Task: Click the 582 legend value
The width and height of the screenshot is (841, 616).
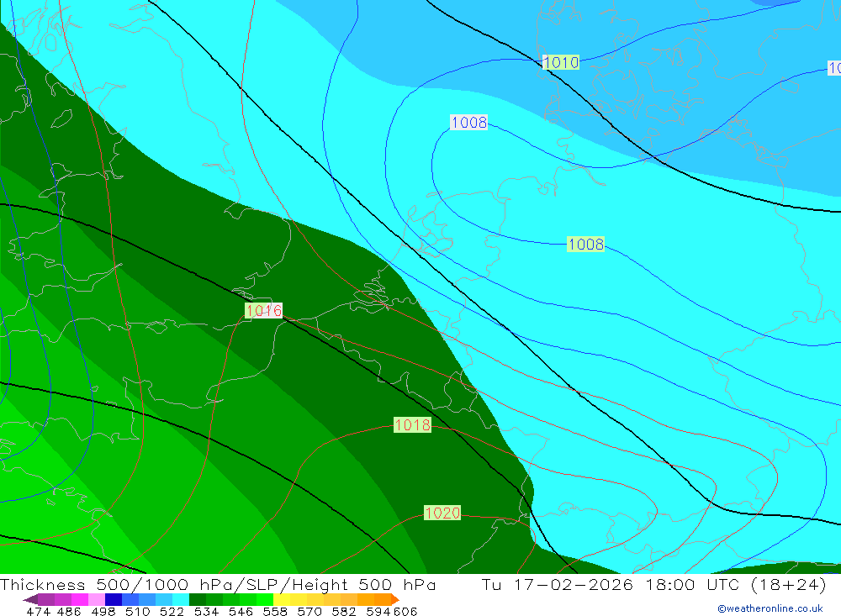Action: (x=344, y=611)
